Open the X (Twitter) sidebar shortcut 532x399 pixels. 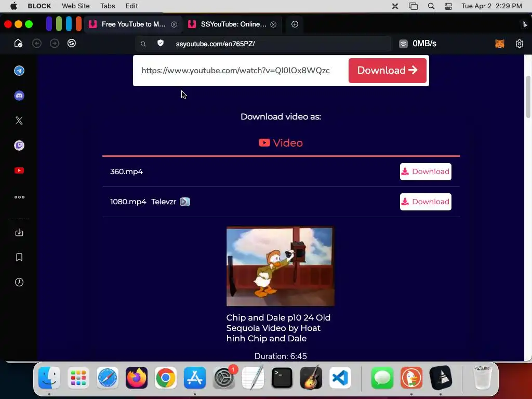(19, 121)
